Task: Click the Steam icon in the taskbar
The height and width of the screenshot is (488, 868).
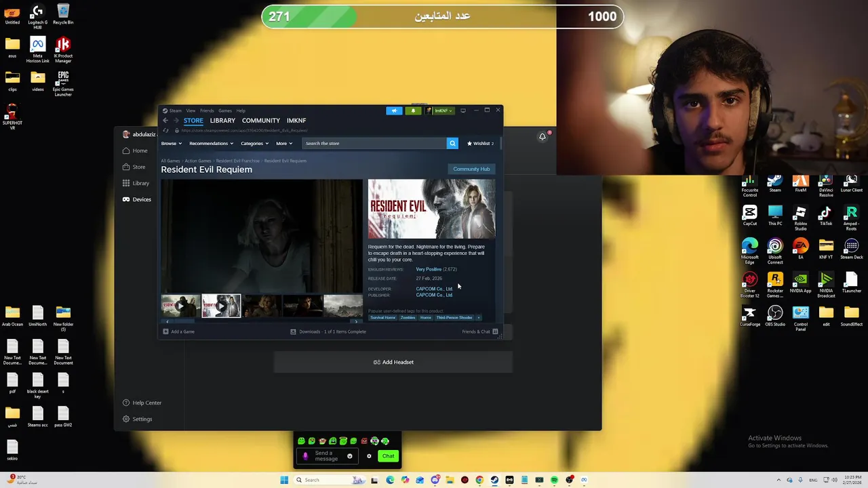Action: (x=494, y=480)
